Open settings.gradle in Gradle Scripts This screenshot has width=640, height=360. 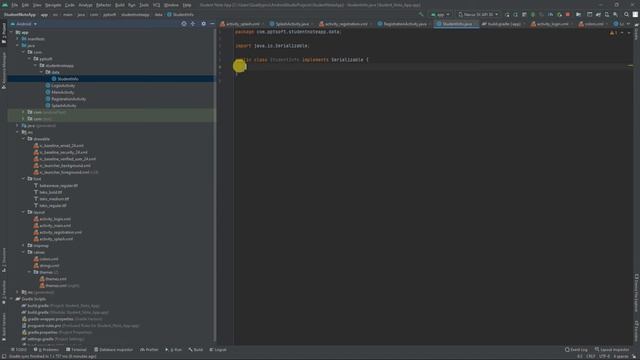tap(53, 339)
